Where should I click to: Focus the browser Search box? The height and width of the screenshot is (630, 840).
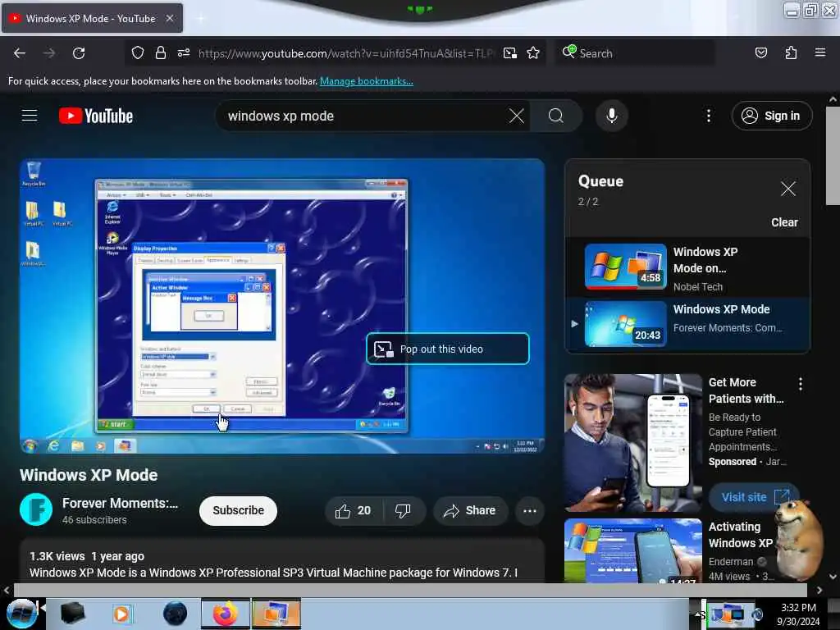[635, 53]
